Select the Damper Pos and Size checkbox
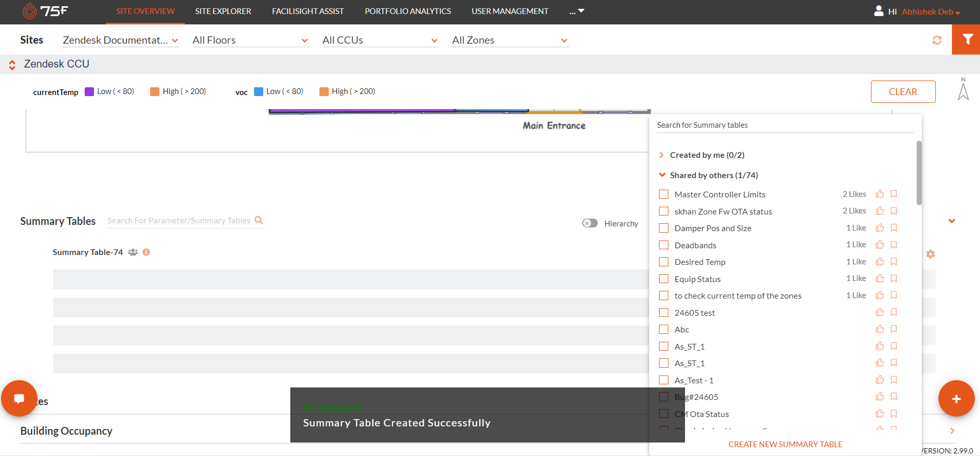Image resolution: width=980 pixels, height=456 pixels. 664,228
